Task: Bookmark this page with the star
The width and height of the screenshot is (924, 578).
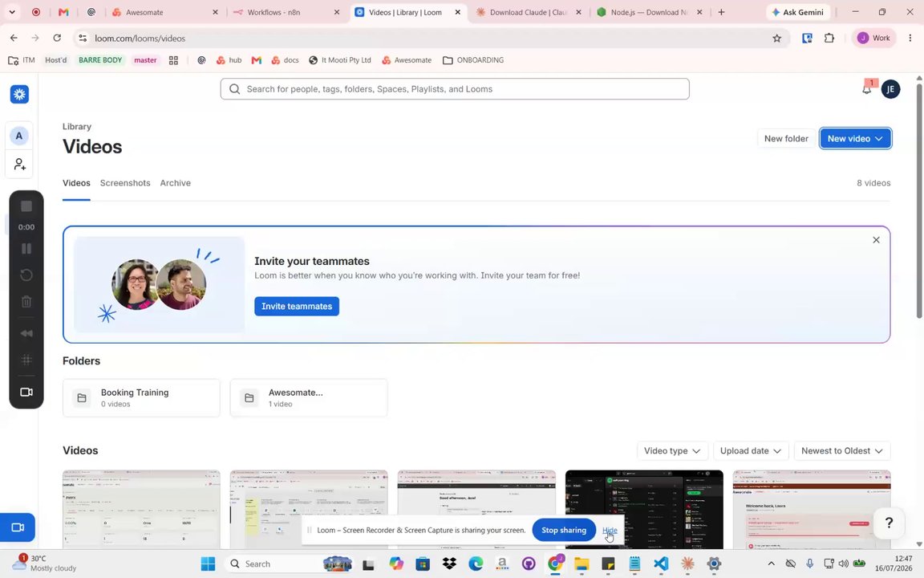Action: [776, 38]
